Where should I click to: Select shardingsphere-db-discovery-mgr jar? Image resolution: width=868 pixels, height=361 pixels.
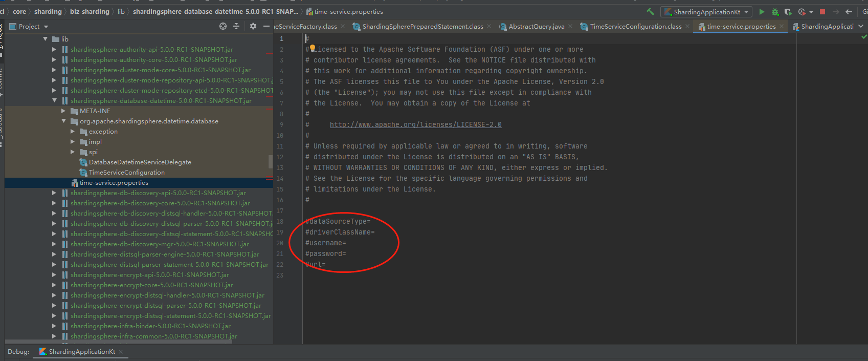[x=160, y=244]
